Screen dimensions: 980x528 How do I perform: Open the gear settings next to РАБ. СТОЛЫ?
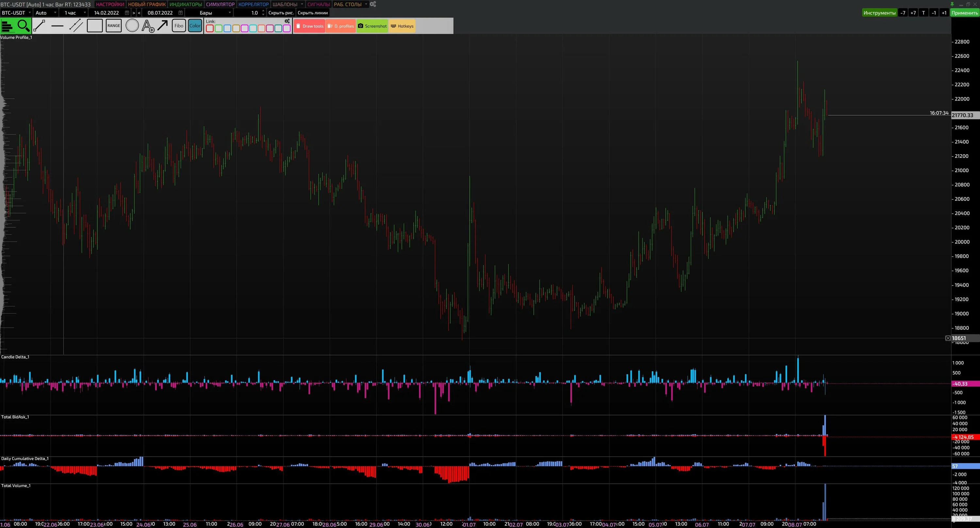(373, 4)
